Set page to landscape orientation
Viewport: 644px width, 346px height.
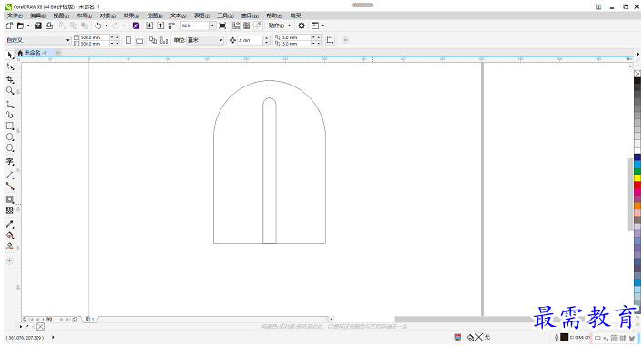[x=139, y=40]
